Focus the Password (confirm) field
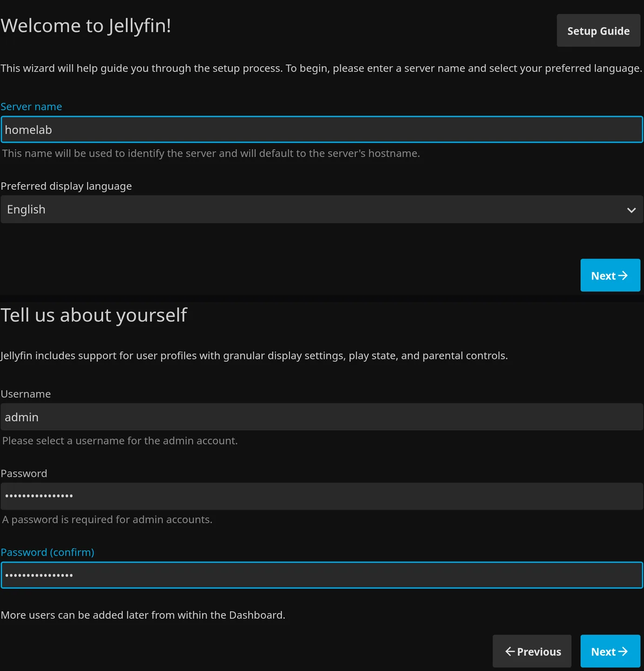The width and height of the screenshot is (644, 671). [x=322, y=575]
